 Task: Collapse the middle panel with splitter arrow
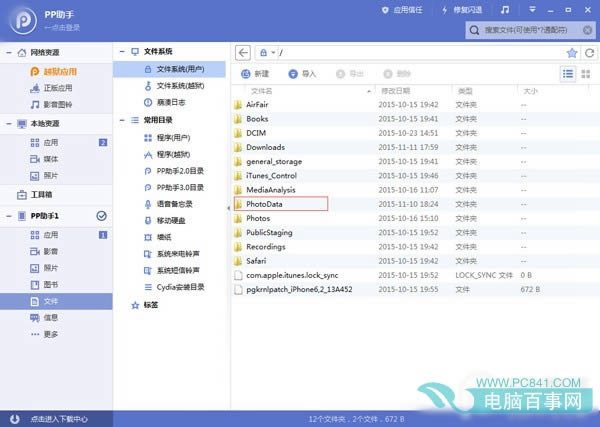228,208
